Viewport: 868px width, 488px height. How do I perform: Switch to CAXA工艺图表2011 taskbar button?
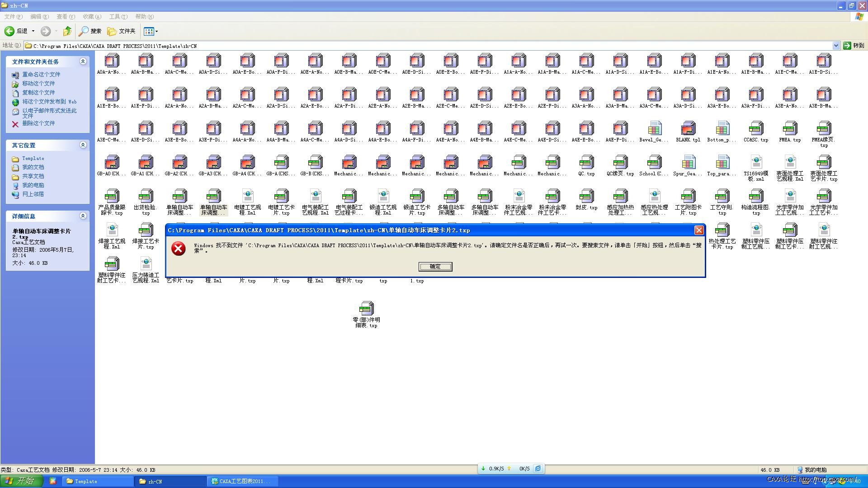coord(243,481)
